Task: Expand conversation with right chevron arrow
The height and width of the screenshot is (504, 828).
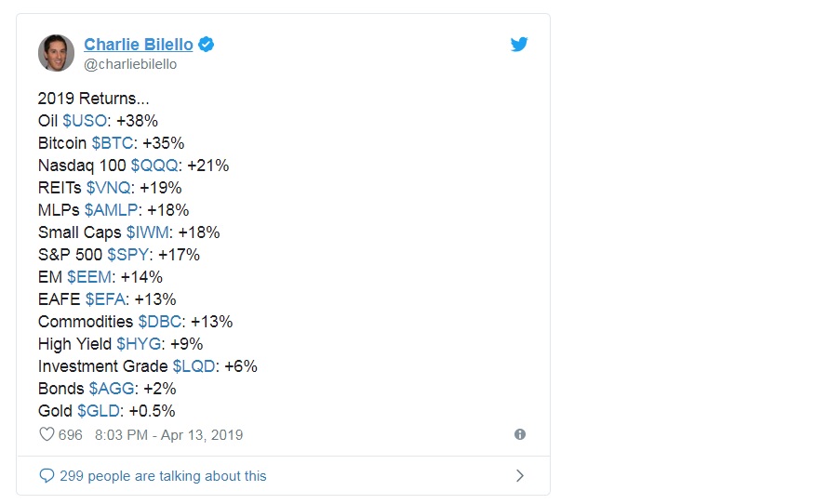Action: 520,475
